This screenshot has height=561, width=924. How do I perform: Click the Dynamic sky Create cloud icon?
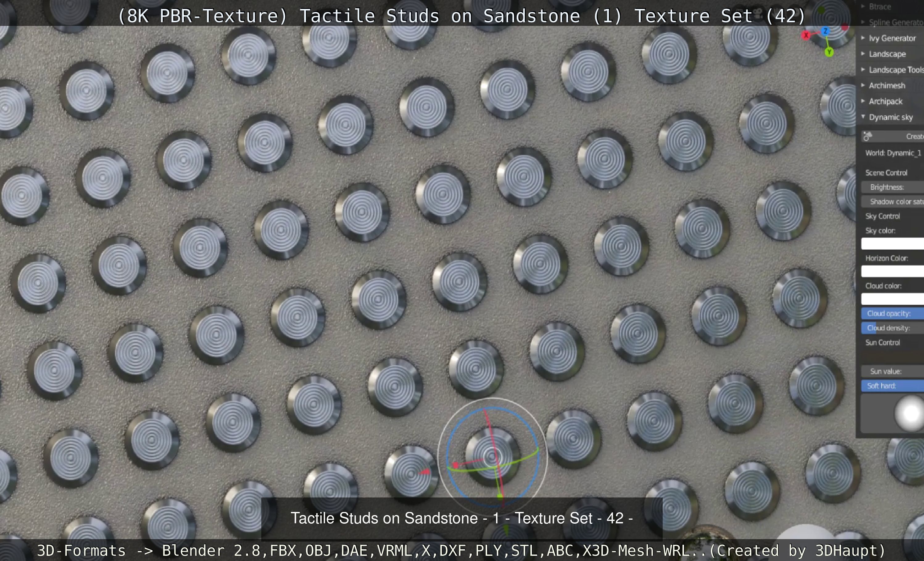867,137
